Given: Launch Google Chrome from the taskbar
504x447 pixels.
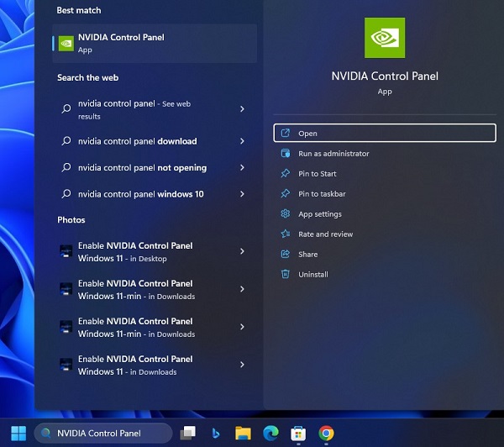Looking at the screenshot, I should click(x=326, y=433).
